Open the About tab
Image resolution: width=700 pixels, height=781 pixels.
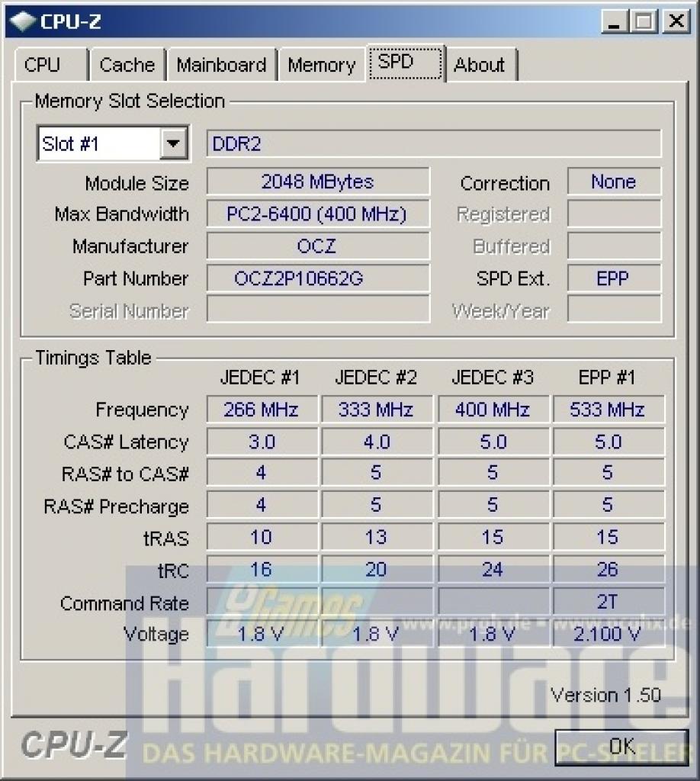pyautogui.click(x=481, y=65)
